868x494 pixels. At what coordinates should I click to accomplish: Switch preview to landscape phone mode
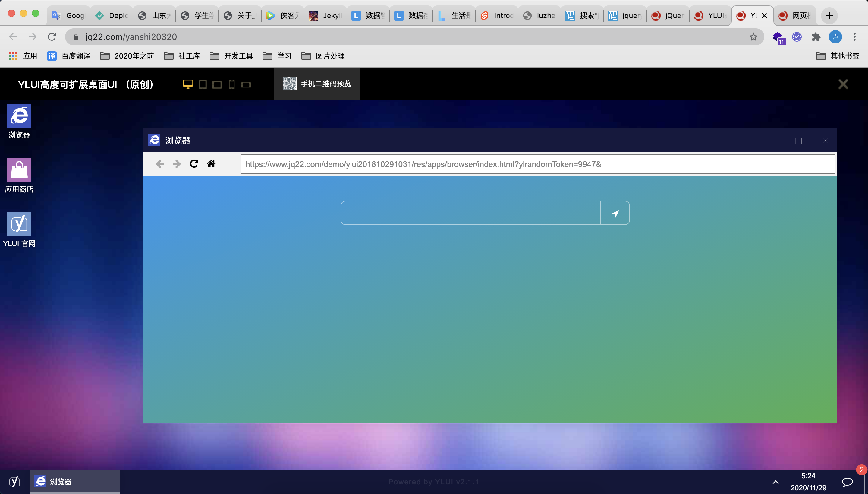pyautogui.click(x=245, y=84)
